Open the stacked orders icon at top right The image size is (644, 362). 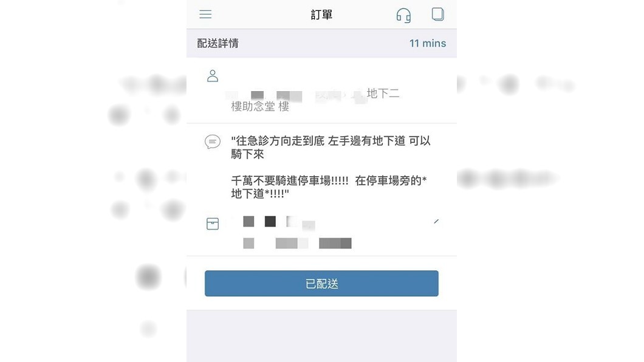point(438,15)
